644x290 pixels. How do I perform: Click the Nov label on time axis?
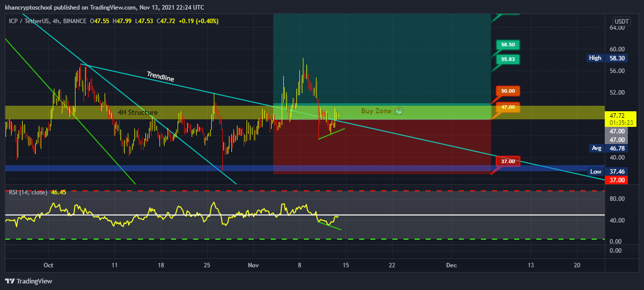pos(254,265)
